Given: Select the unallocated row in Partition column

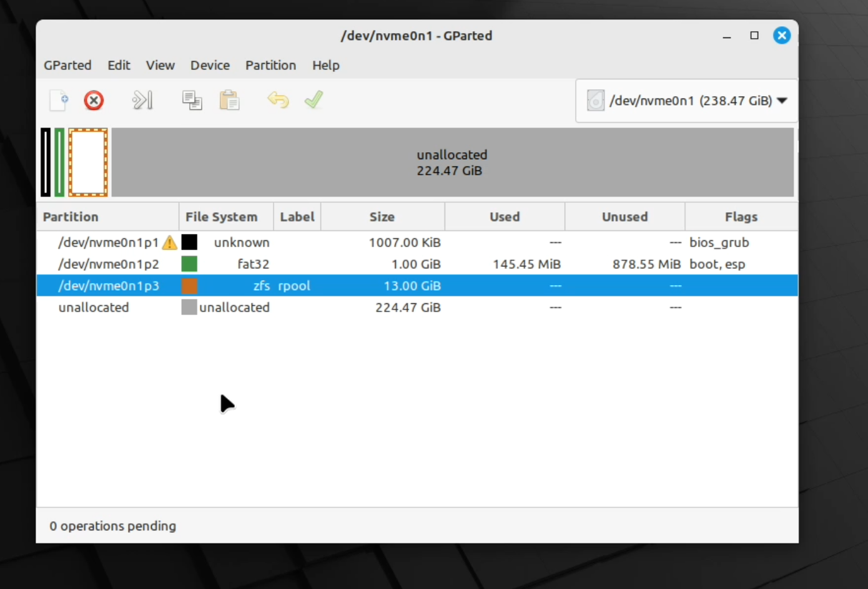Looking at the screenshot, I should (x=94, y=307).
